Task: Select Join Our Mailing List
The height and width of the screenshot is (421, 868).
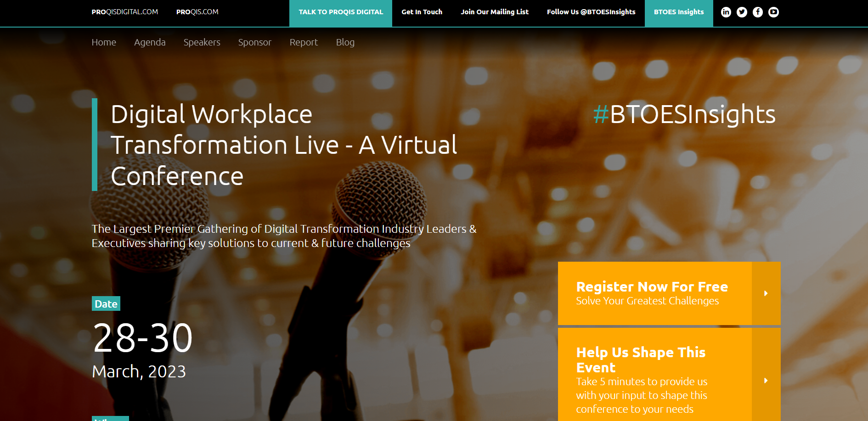Action: pyautogui.click(x=495, y=12)
